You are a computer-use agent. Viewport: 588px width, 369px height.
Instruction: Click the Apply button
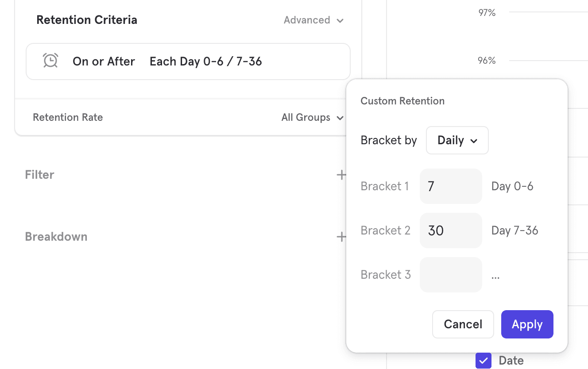pos(527,324)
